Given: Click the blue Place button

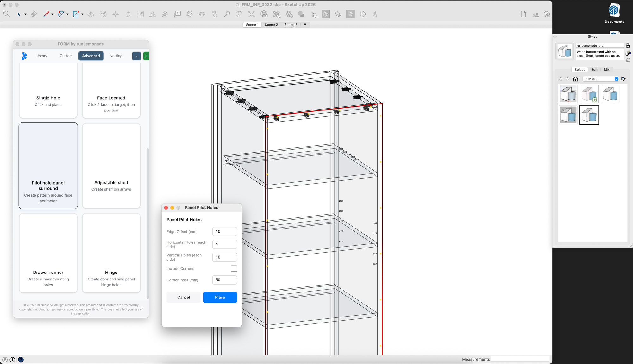Looking at the screenshot, I should coord(220,297).
